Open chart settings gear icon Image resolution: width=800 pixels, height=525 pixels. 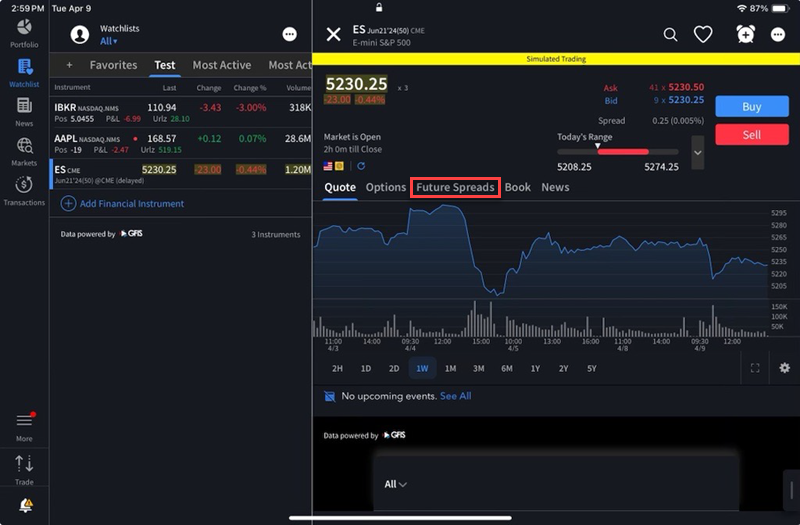784,368
